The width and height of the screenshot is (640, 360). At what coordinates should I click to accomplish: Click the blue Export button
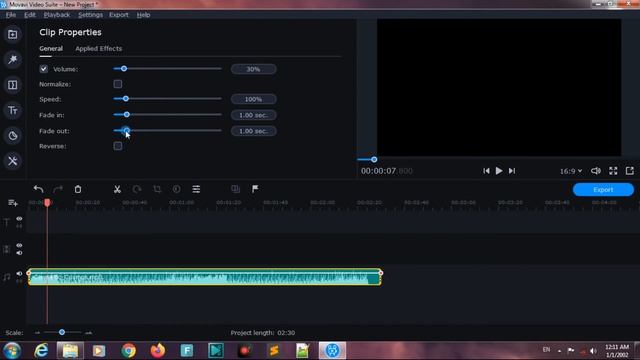603,189
